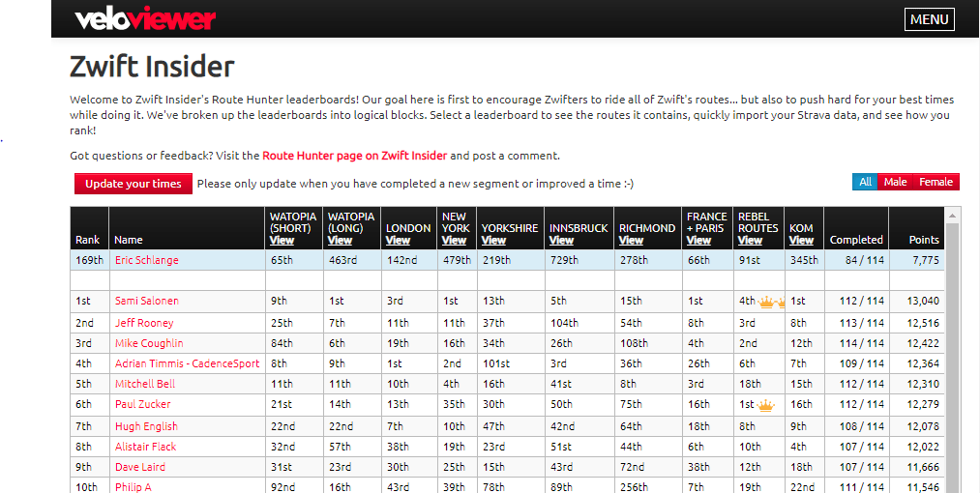Image resolution: width=980 pixels, height=493 pixels.
Task: Click the 11,546 points cell
Action: point(917,487)
